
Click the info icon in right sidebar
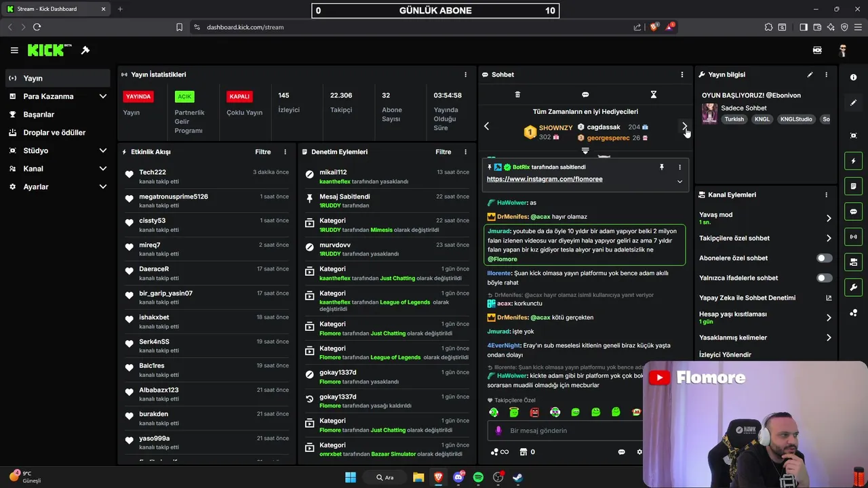tap(853, 77)
